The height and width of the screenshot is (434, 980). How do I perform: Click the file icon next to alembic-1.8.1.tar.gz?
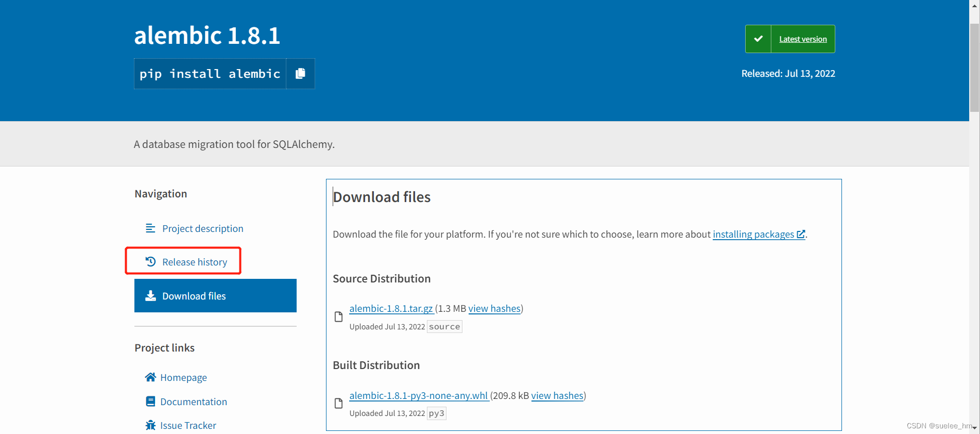tap(338, 316)
